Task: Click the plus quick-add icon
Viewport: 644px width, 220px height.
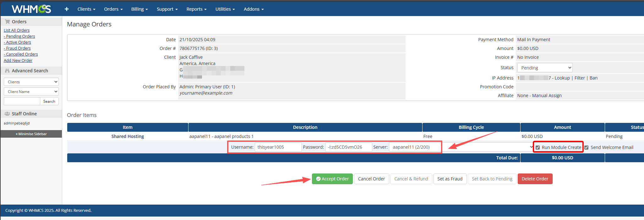Action: click(67, 9)
